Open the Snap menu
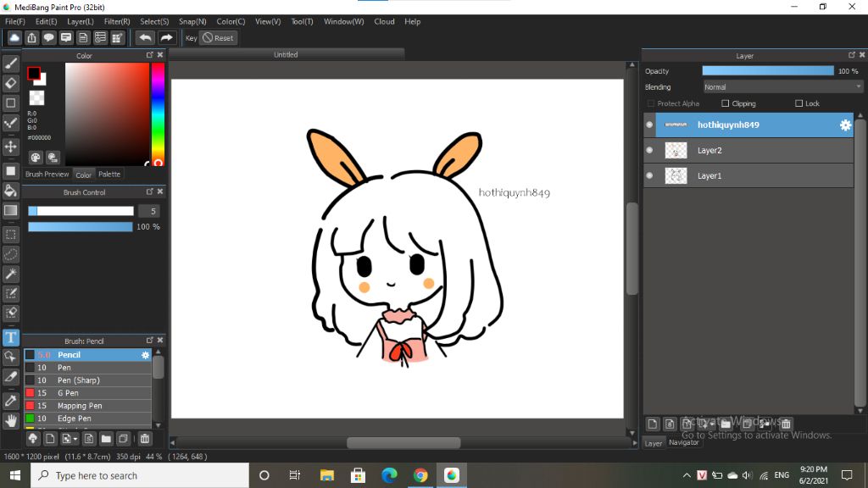Viewport: 868px width, 488px height. click(x=192, y=21)
